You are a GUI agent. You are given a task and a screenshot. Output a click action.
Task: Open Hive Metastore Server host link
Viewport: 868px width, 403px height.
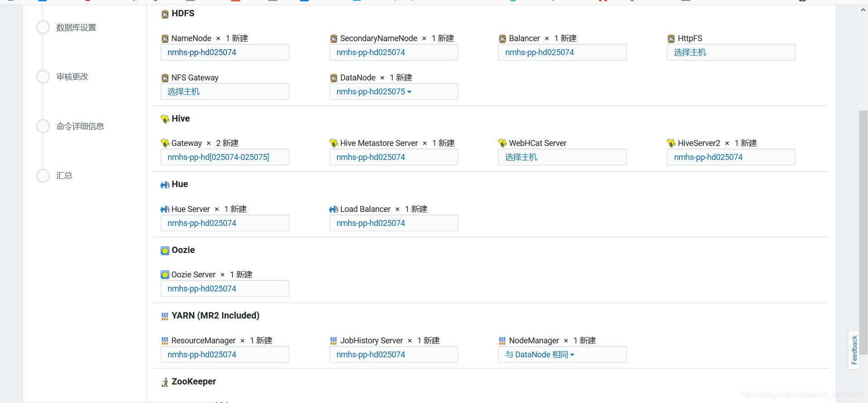(370, 157)
